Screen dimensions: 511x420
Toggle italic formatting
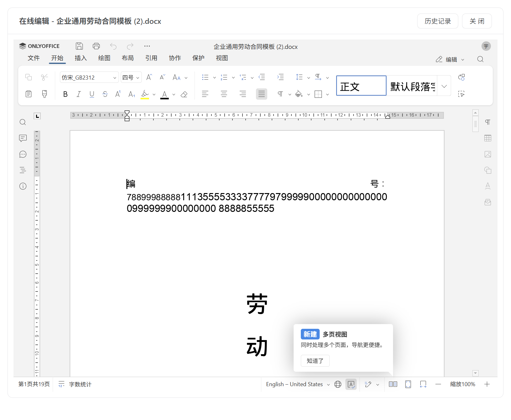pos(78,94)
